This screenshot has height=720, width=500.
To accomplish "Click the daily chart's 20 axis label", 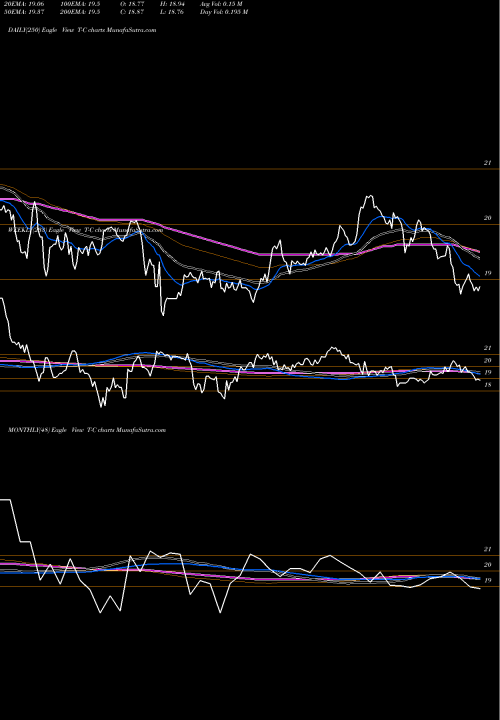I will tap(488, 218).
